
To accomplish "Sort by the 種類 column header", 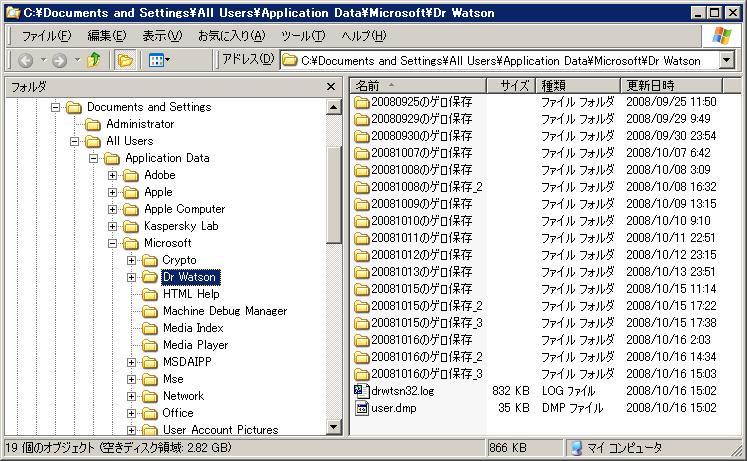I will coord(578,86).
